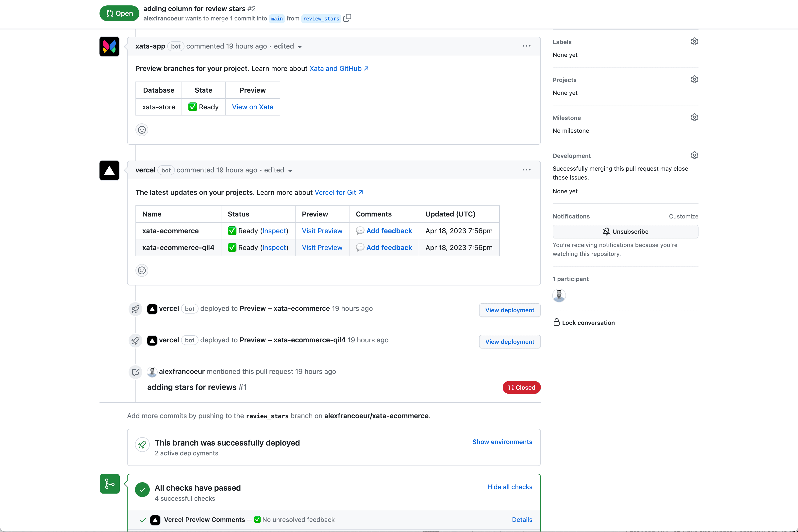Image resolution: width=798 pixels, height=532 pixels.
Task: Open Milestone settings gear
Action: [x=694, y=117]
